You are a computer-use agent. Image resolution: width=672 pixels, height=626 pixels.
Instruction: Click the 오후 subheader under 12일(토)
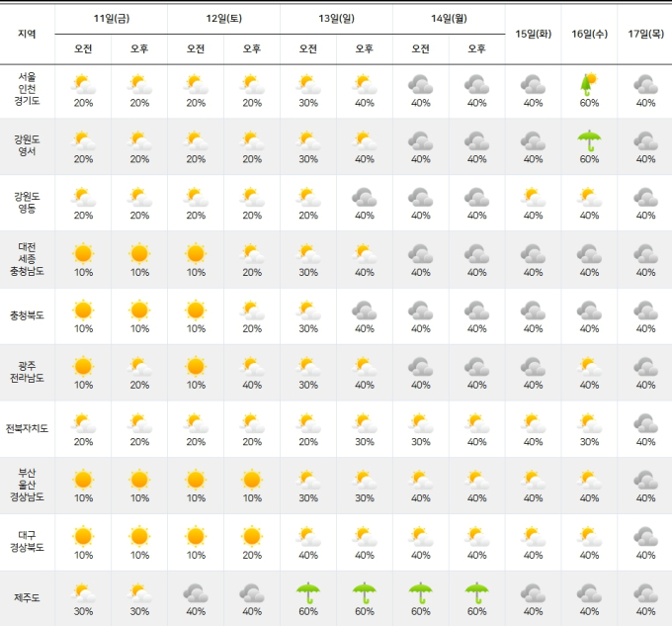(252, 48)
